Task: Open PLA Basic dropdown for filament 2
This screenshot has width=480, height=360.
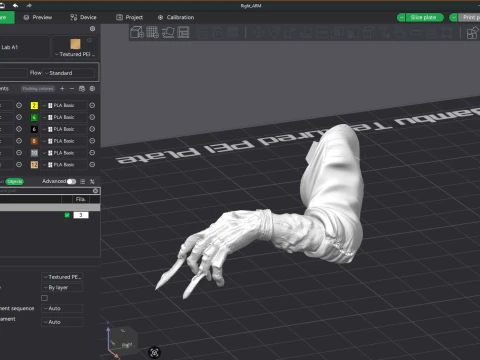Action: click(x=64, y=105)
